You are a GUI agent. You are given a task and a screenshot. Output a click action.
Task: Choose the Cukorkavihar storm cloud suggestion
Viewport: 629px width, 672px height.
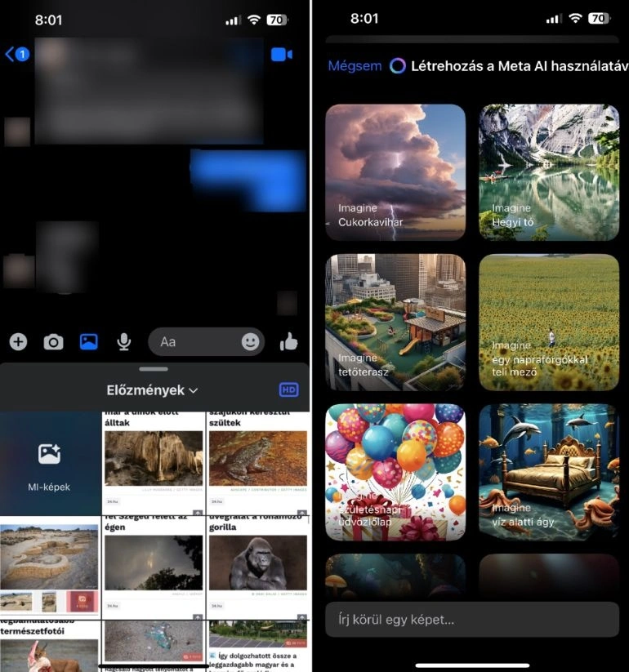click(395, 171)
